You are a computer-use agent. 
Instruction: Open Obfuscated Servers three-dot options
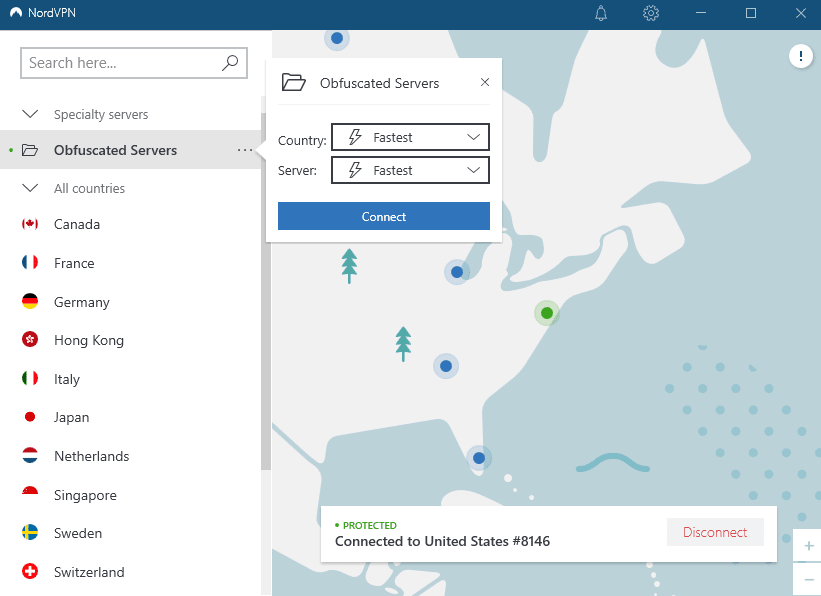[245, 150]
